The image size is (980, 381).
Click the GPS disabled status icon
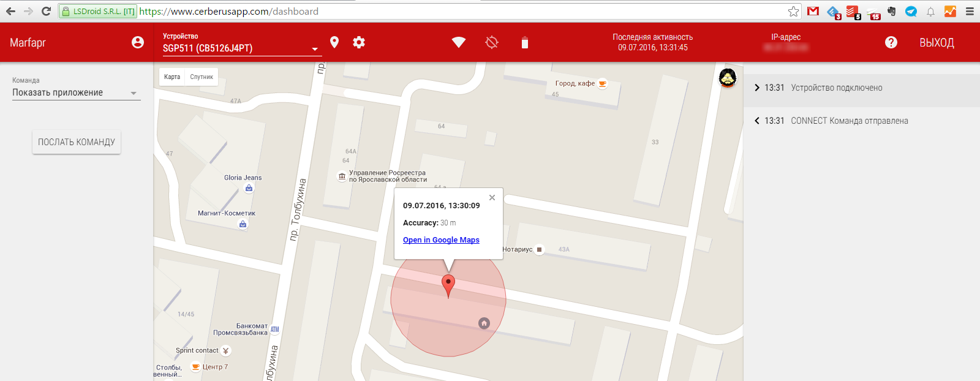[x=492, y=42]
